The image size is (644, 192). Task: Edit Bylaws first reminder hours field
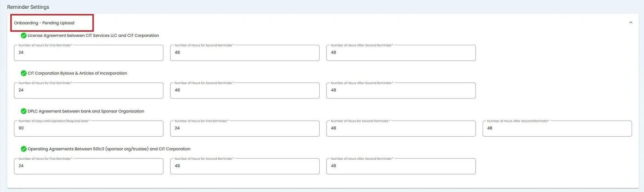(x=88, y=91)
